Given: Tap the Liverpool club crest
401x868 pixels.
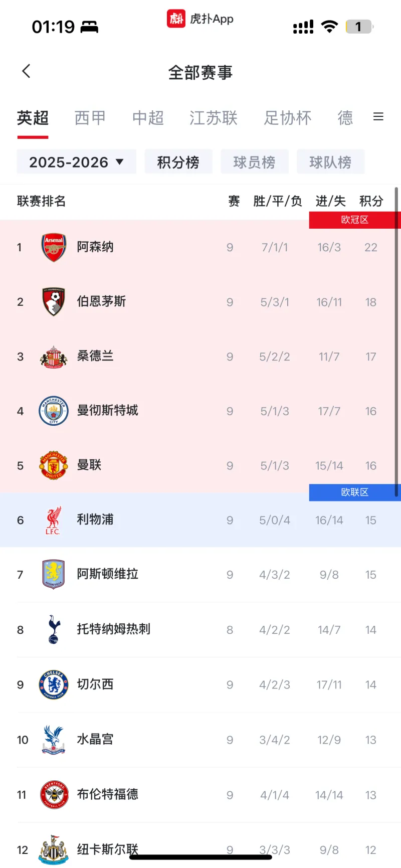Looking at the screenshot, I should pyautogui.click(x=54, y=520).
